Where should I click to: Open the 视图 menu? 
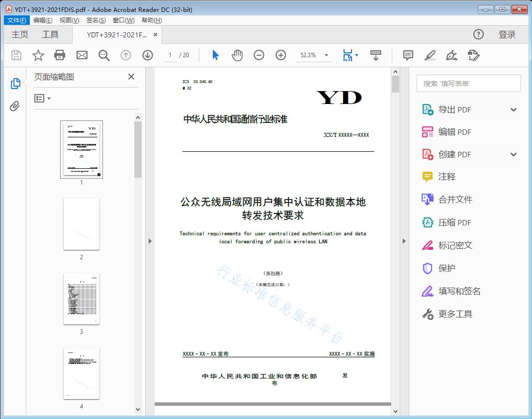pos(68,20)
